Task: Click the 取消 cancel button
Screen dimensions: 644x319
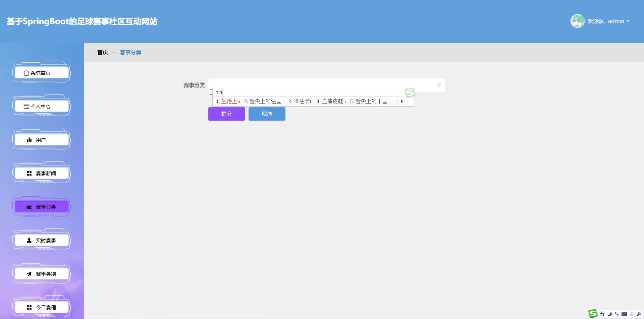Action: tap(266, 114)
